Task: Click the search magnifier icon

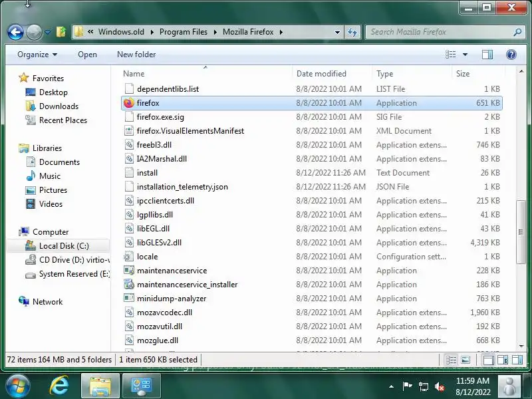Action: [x=517, y=32]
